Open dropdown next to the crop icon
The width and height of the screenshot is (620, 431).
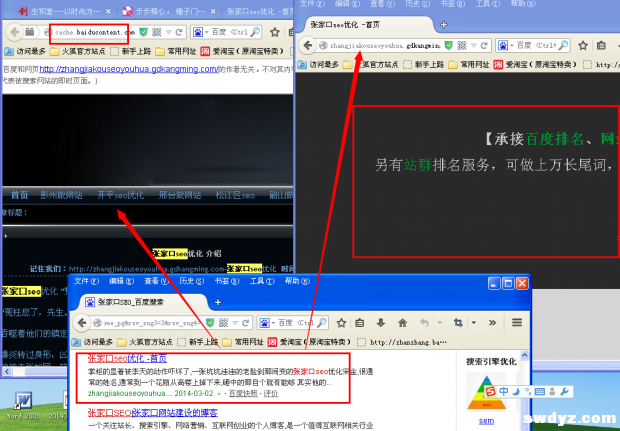tap(473, 323)
